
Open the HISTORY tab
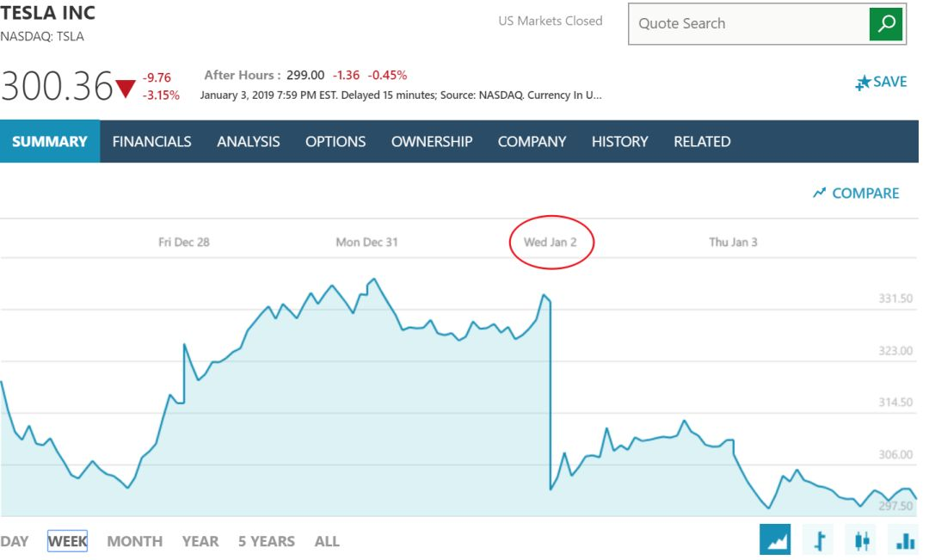pos(619,142)
